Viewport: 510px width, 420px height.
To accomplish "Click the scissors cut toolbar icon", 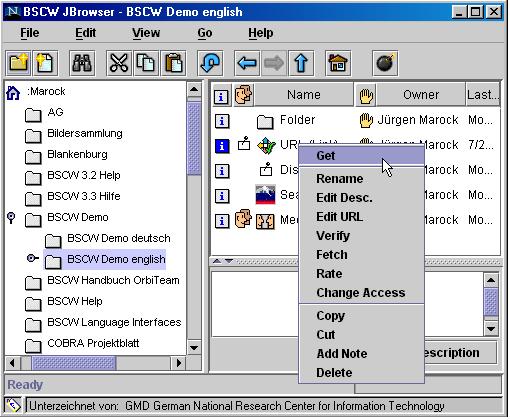I will coord(119,62).
